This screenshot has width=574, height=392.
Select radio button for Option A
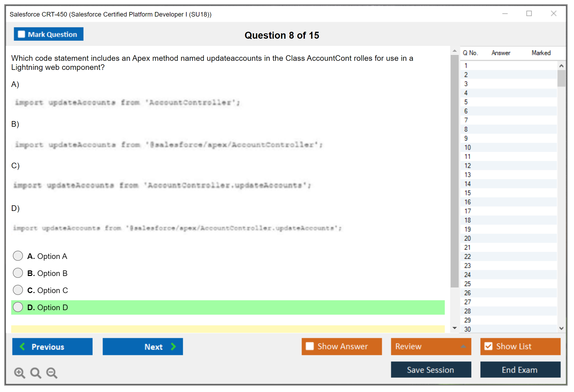point(18,256)
